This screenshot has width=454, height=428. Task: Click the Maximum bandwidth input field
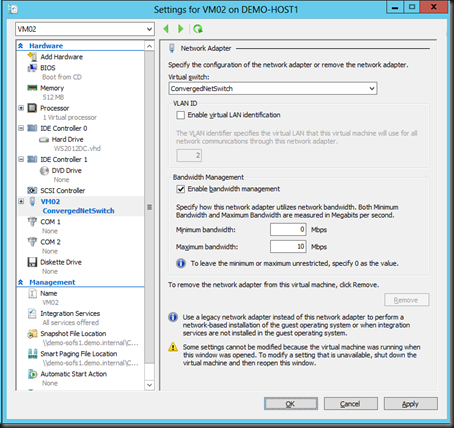click(288, 247)
